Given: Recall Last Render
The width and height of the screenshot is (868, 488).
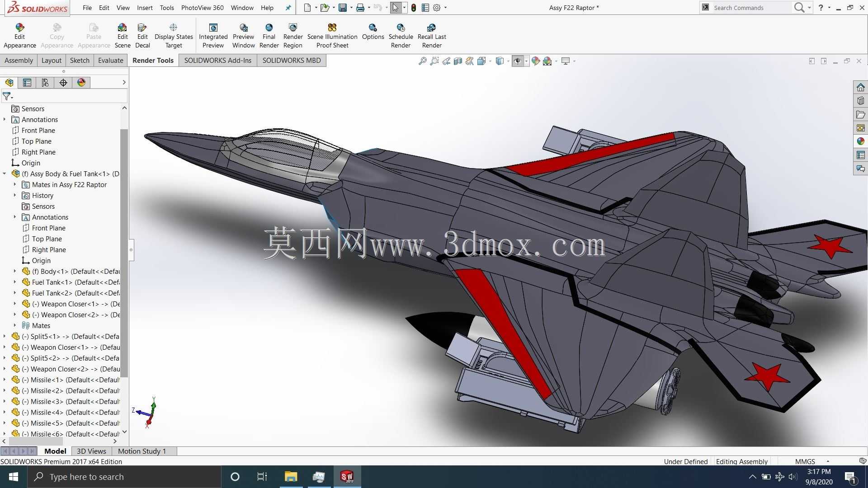Looking at the screenshot, I should pyautogui.click(x=432, y=36).
